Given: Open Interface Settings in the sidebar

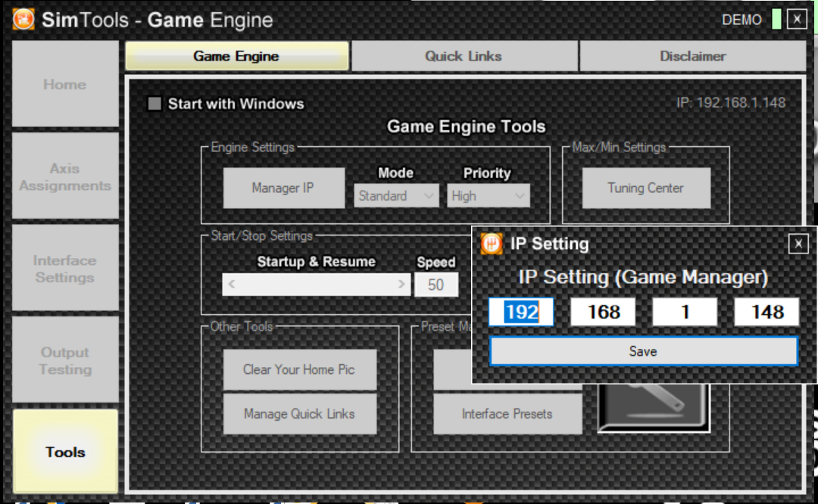Looking at the screenshot, I should tap(65, 269).
